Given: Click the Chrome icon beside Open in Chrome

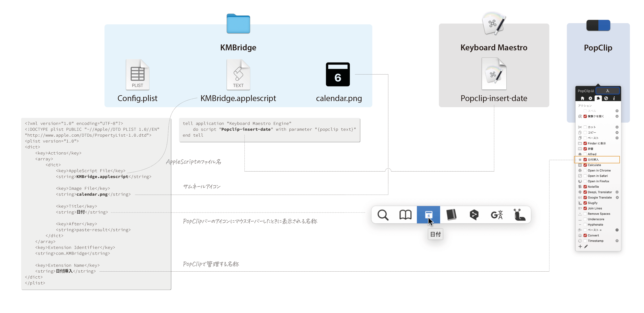Looking at the screenshot, I should point(580,170).
